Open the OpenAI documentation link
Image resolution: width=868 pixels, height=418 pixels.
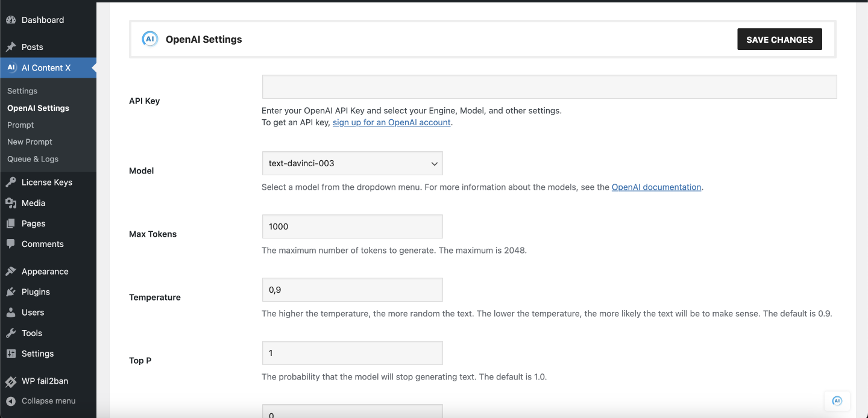coord(656,187)
